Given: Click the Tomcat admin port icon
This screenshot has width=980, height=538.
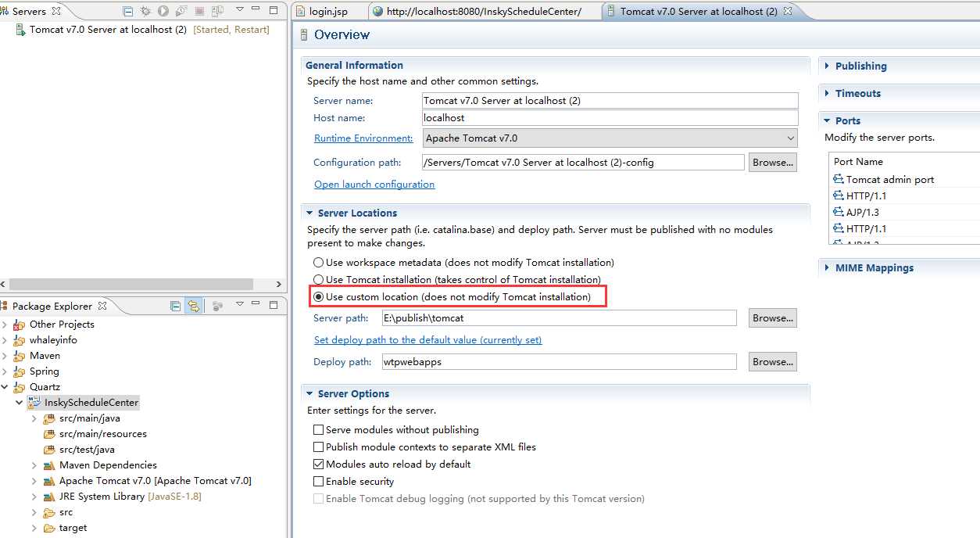Looking at the screenshot, I should 839,180.
